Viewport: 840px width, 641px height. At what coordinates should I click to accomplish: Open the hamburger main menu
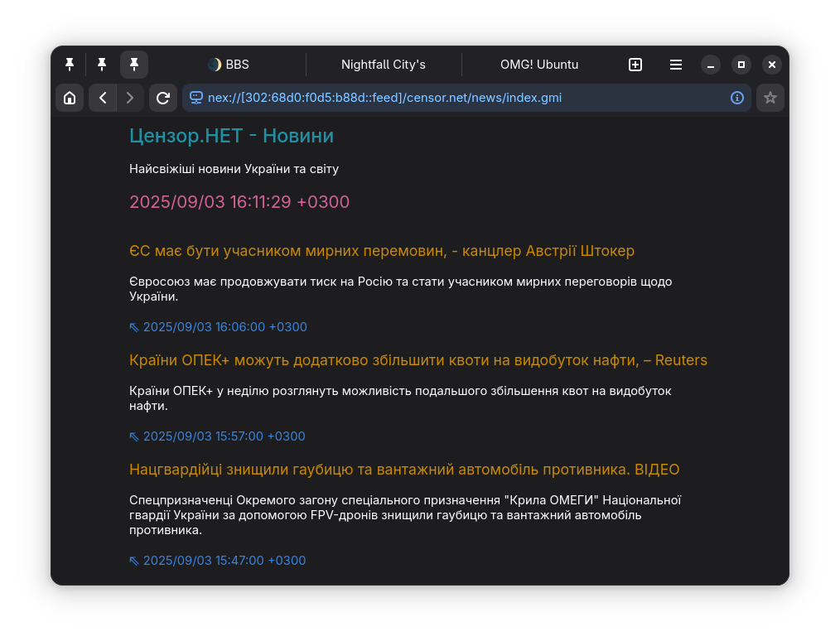point(676,65)
